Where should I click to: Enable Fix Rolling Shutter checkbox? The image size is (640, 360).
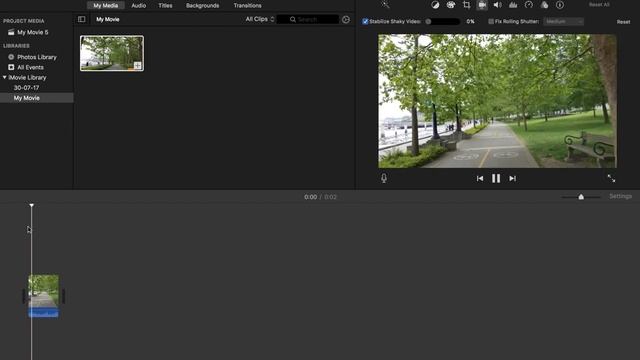[x=491, y=21]
